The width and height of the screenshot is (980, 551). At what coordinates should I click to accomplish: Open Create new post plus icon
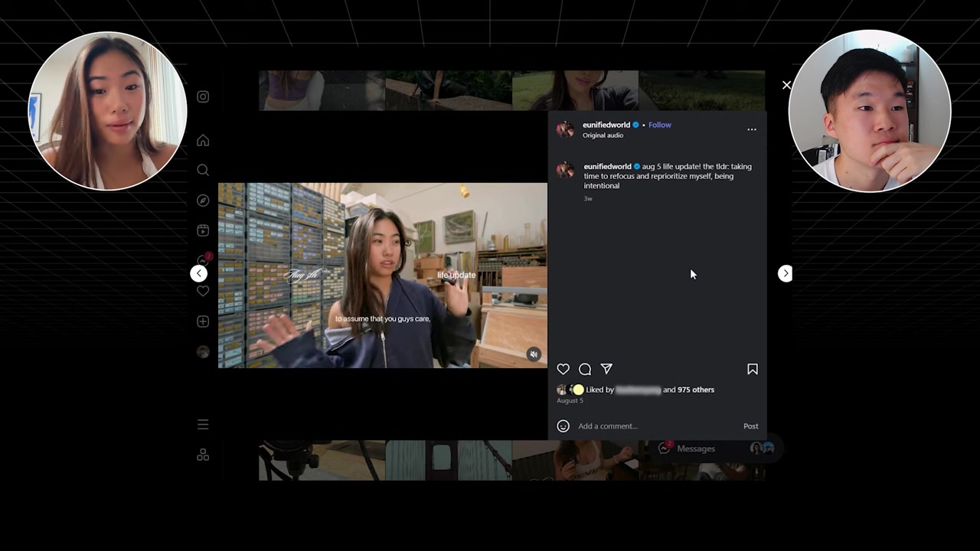[x=203, y=321]
